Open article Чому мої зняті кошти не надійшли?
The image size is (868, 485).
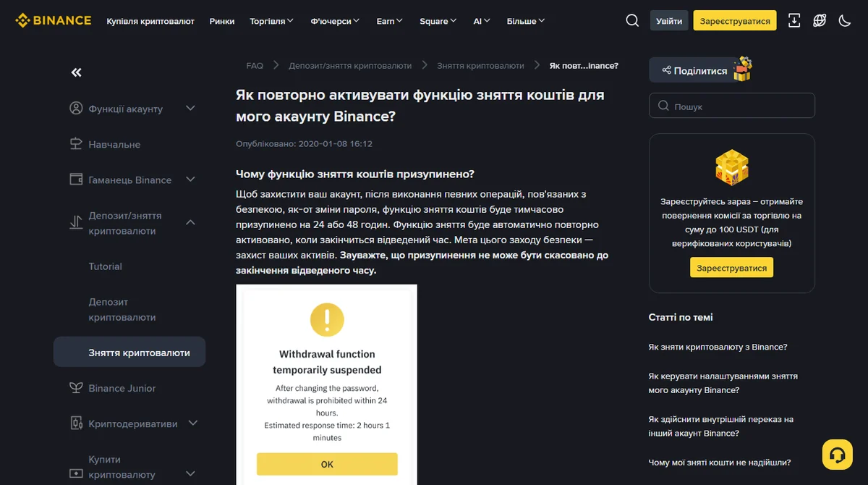[x=720, y=462]
